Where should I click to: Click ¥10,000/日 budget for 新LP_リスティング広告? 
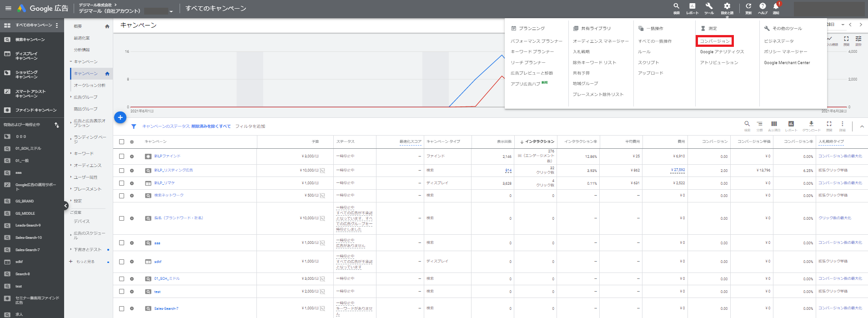(309, 171)
